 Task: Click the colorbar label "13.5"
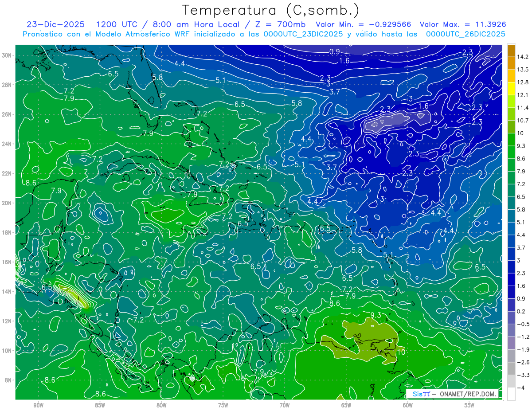click(523, 70)
